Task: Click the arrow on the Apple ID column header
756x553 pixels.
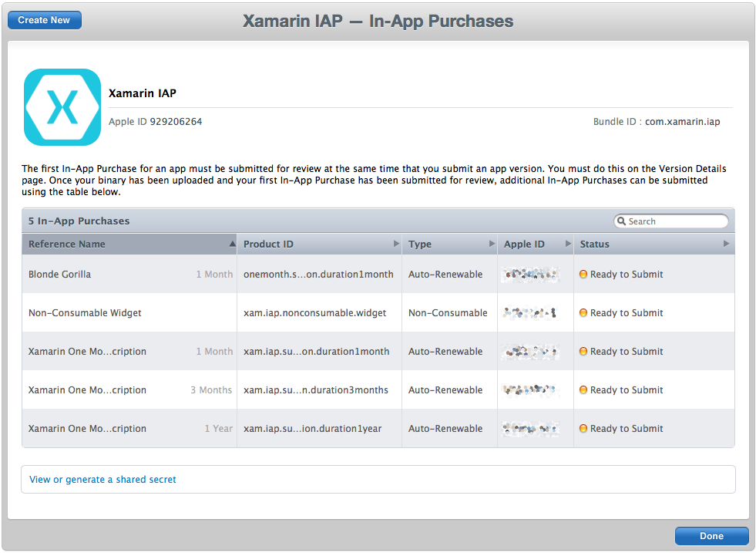Action: [569, 244]
